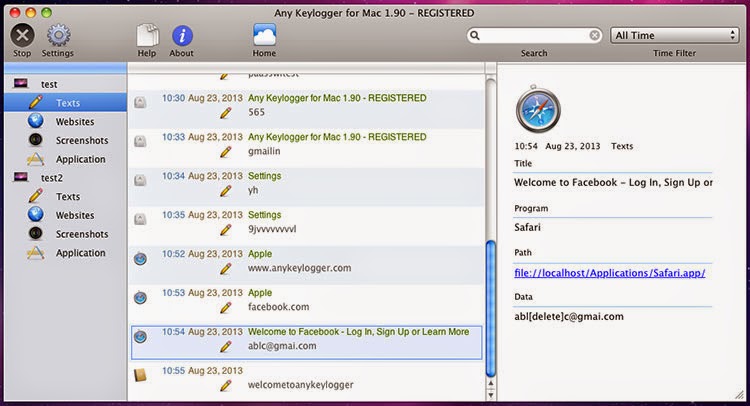Click the Safari icon on the 10:53 row
The height and width of the screenshot is (406, 750).
click(x=140, y=297)
